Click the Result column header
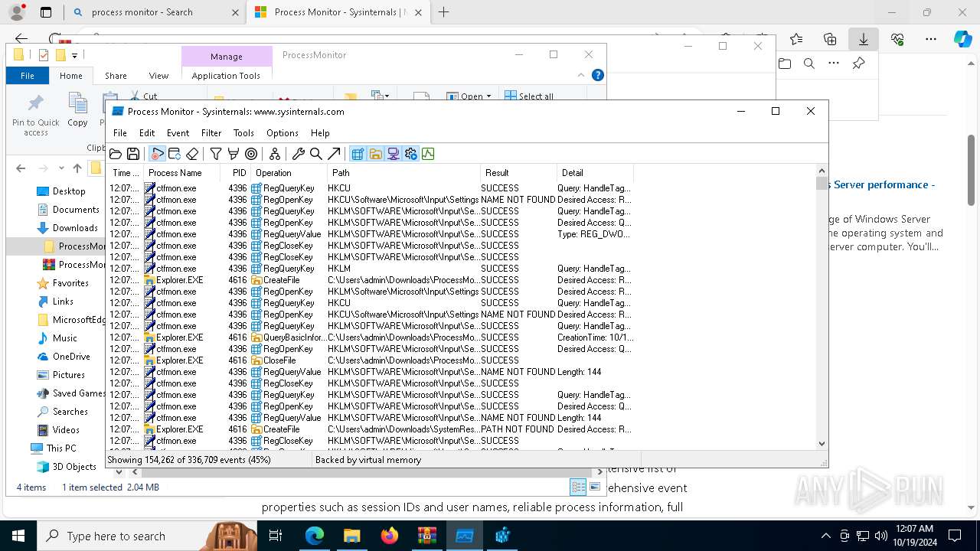 [x=518, y=173]
